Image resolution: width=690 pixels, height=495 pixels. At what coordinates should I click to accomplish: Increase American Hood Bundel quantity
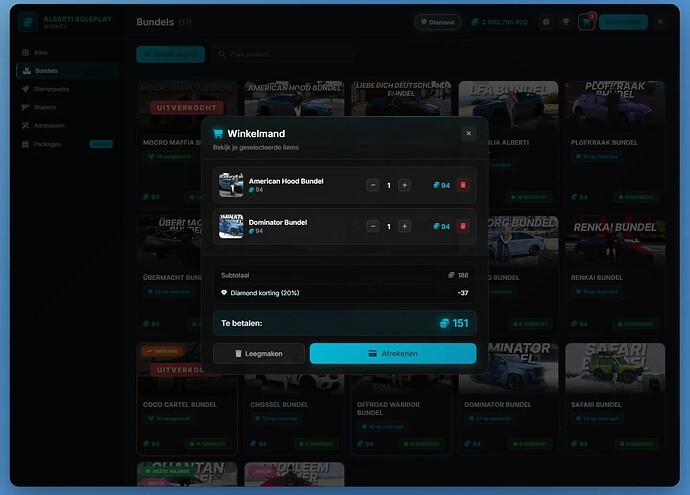pyautogui.click(x=404, y=185)
